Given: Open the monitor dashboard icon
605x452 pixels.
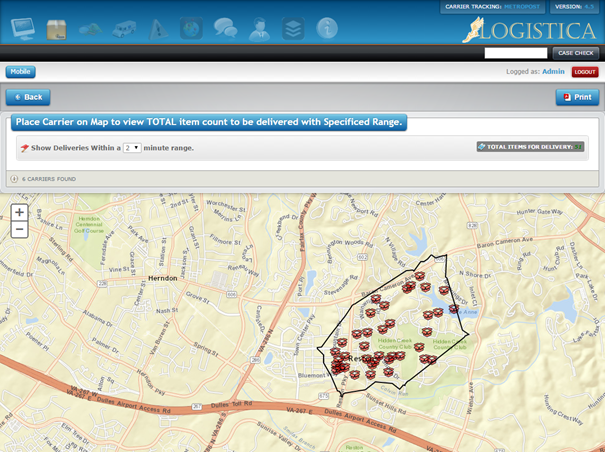Looking at the screenshot, I should 23,29.
